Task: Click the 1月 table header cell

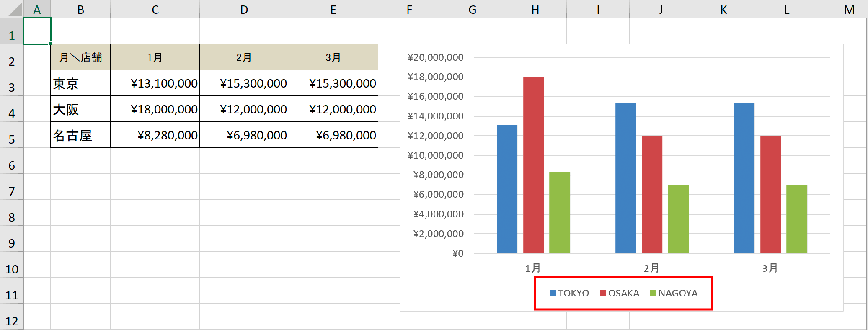Action: pos(155,57)
